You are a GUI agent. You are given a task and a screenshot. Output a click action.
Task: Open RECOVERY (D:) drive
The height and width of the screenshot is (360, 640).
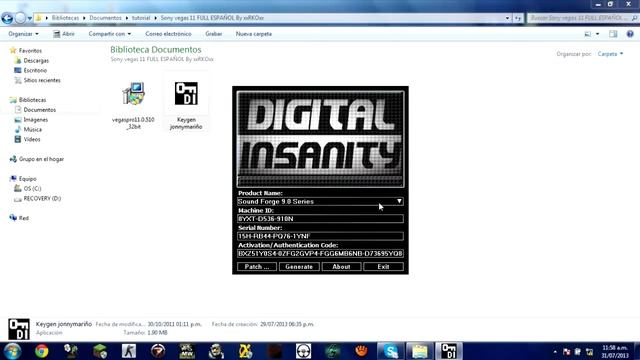click(38, 198)
